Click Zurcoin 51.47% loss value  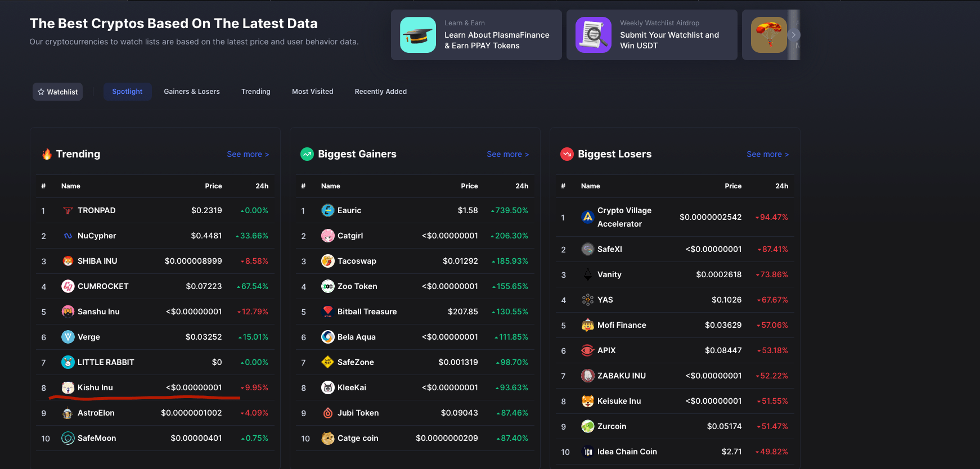point(772,426)
